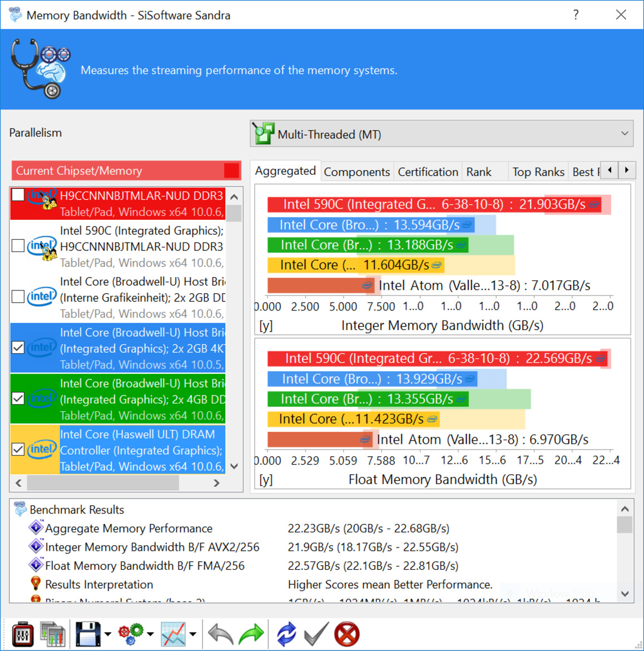Click the diamond icon beside Aggregate Memory Performance

pos(36,527)
